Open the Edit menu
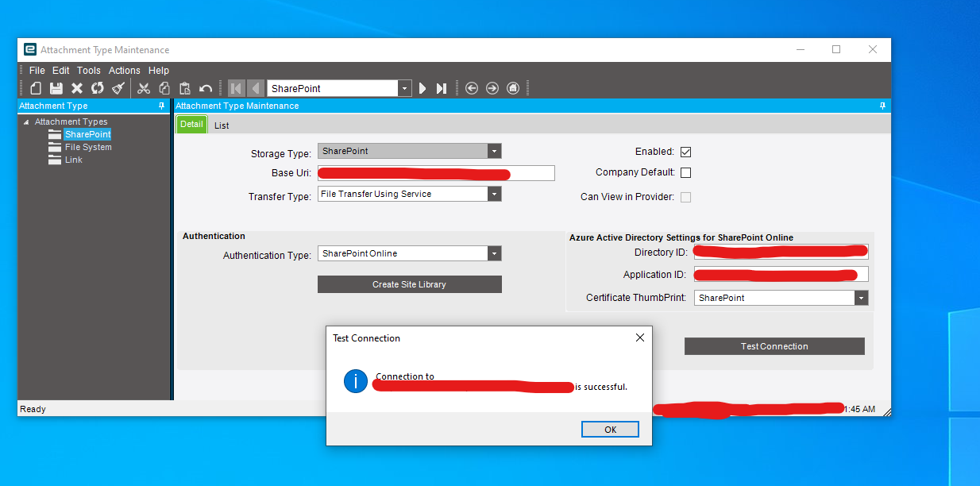980x486 pixels. coord(61,71)
